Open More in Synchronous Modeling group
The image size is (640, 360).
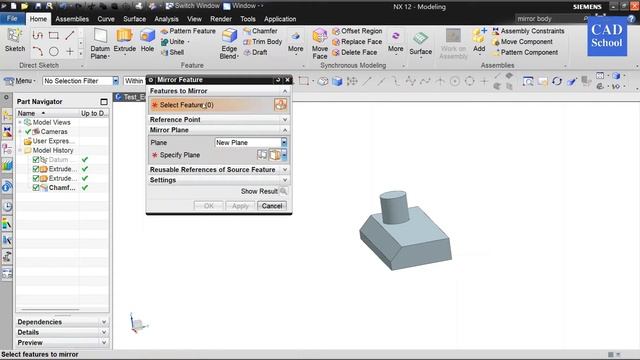(x=396, y=43)
